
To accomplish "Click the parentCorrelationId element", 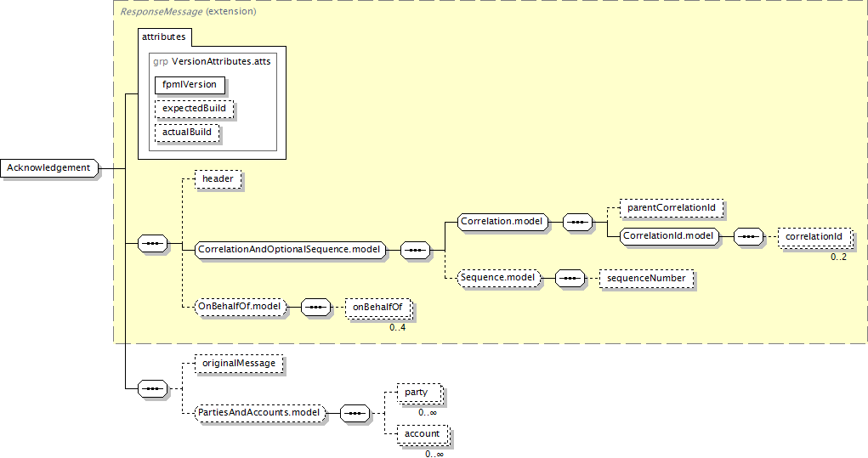I will pos(670,207).
